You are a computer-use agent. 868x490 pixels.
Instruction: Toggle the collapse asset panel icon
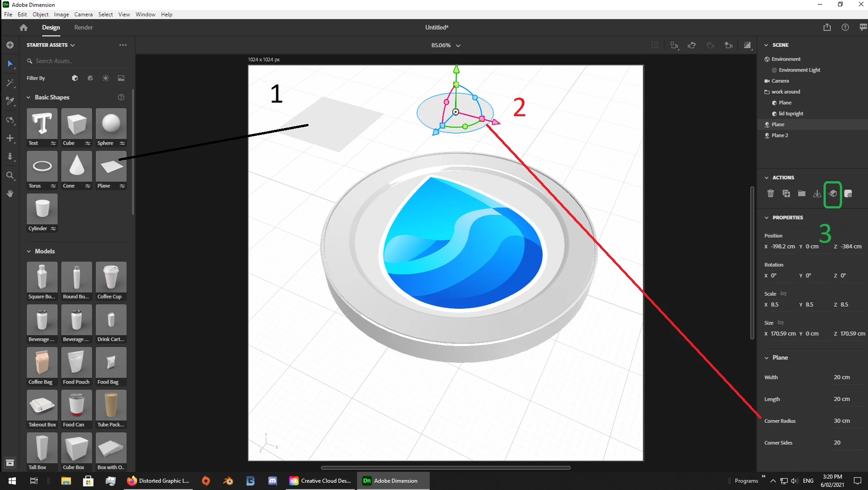click(10, 463)
